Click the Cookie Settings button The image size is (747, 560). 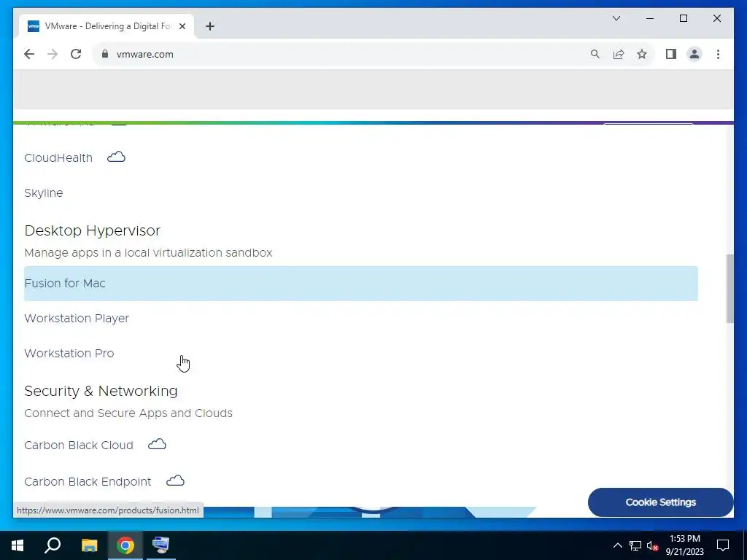(x=660, y=502)
